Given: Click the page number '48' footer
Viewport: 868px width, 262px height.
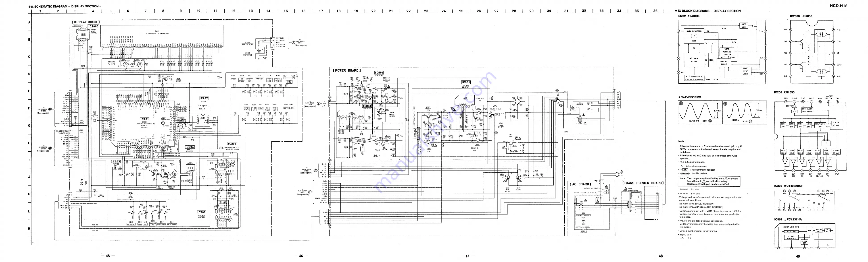Looking at the screenshot, I should 661,256.
